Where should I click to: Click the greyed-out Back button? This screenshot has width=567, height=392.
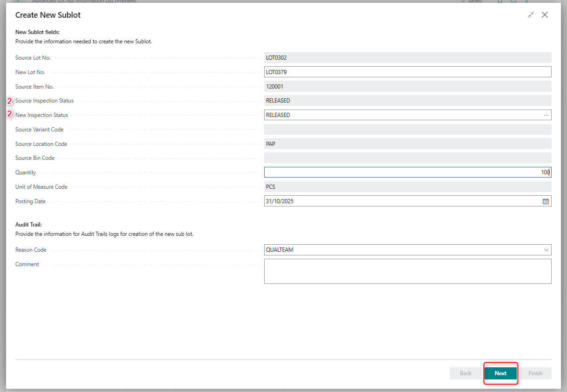[465, 373]
